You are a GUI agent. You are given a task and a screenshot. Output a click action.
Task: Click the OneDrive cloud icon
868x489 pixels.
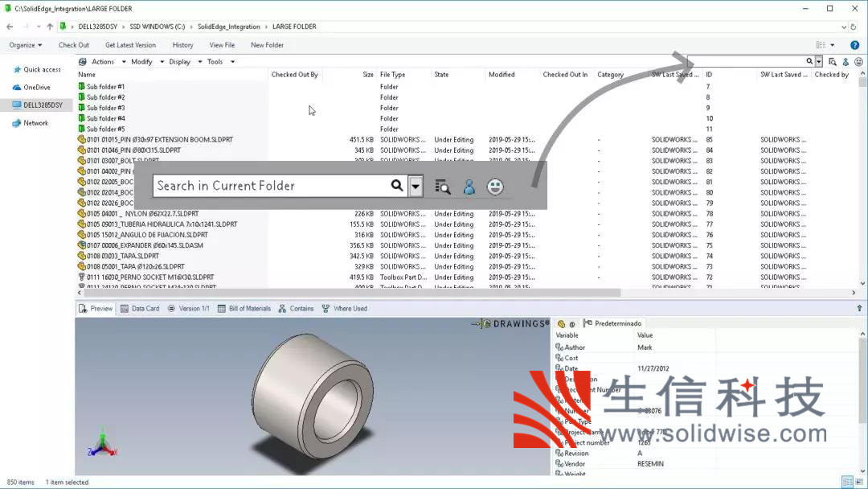[x=17, y=87]
